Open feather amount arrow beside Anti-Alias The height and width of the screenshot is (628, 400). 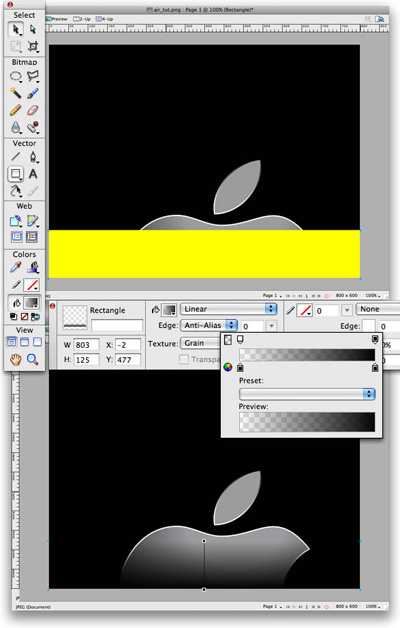pos(271,326)
